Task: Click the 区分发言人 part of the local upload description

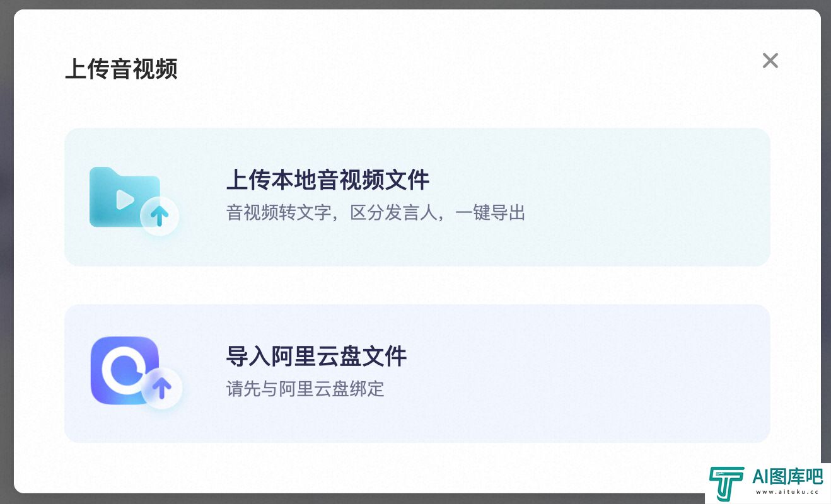Action: click(393, 213)
